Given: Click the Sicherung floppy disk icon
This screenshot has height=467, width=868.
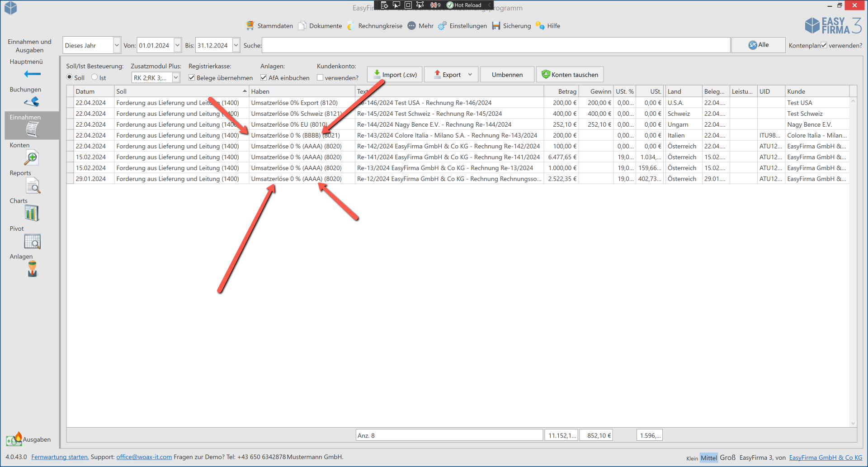Looking at the screenshot, I should click(496, 26).
